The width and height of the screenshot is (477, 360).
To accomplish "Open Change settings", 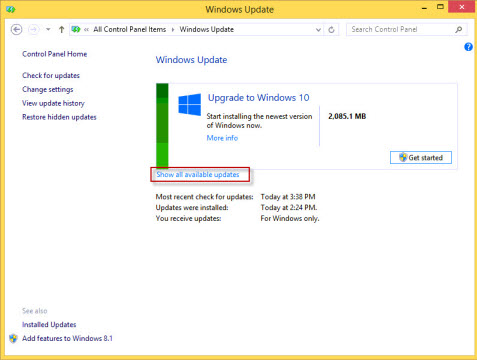I will 48,89.
